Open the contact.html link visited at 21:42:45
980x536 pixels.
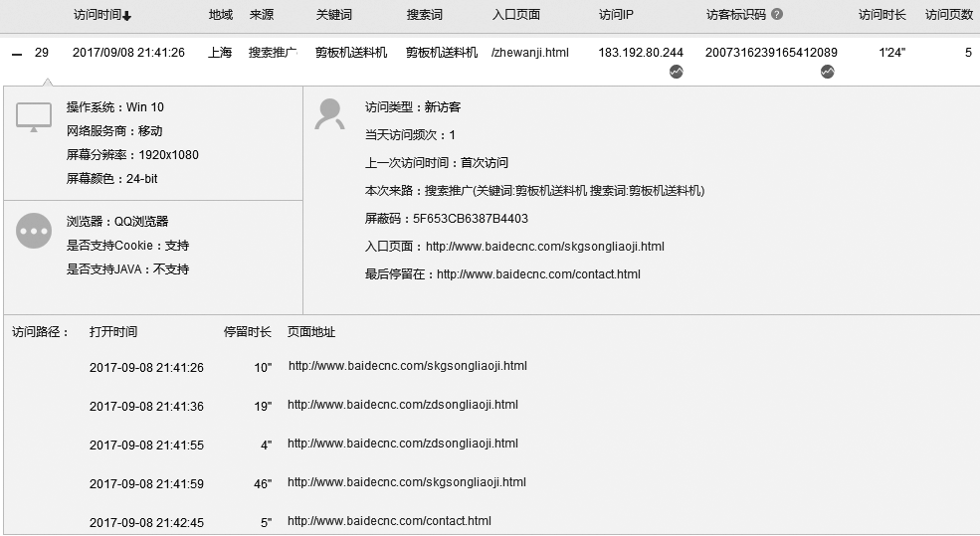(x=389, y=521)
